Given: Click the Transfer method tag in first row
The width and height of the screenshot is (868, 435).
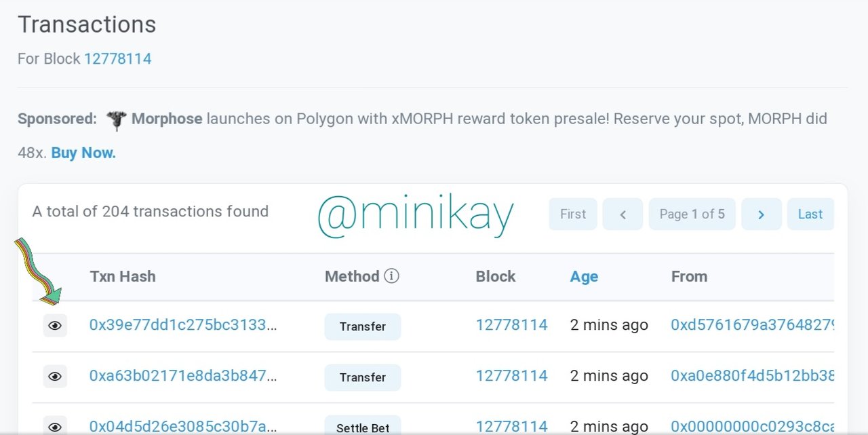Looking at the screenshot, I should tap(363, 326).
